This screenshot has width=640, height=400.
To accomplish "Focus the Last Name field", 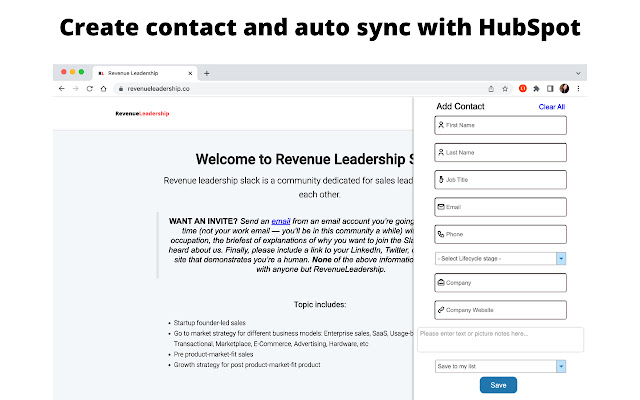I will tap(500, 153).
